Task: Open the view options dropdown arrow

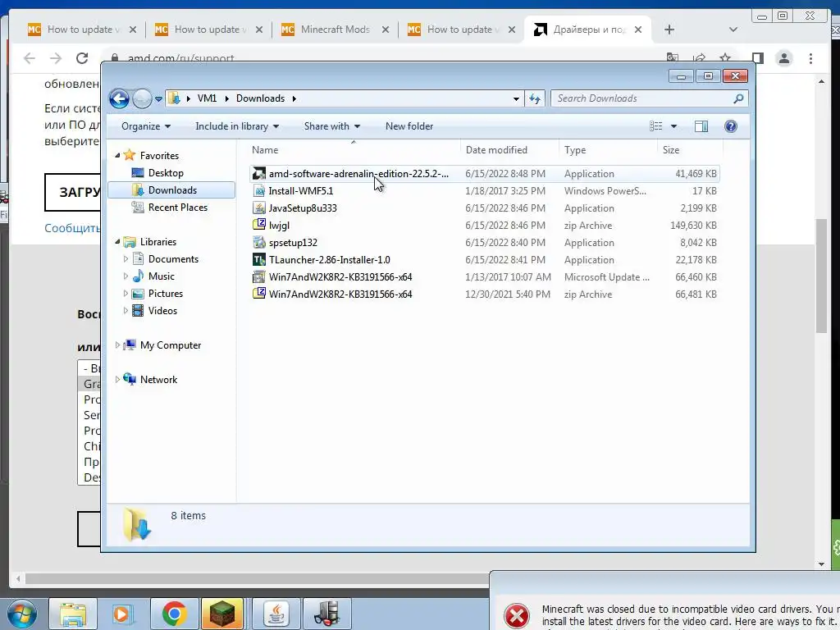Action: [x=674, y=126]
